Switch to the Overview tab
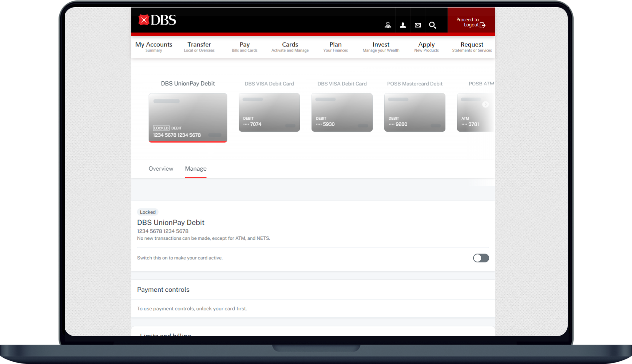 click(x=161, y=169)
